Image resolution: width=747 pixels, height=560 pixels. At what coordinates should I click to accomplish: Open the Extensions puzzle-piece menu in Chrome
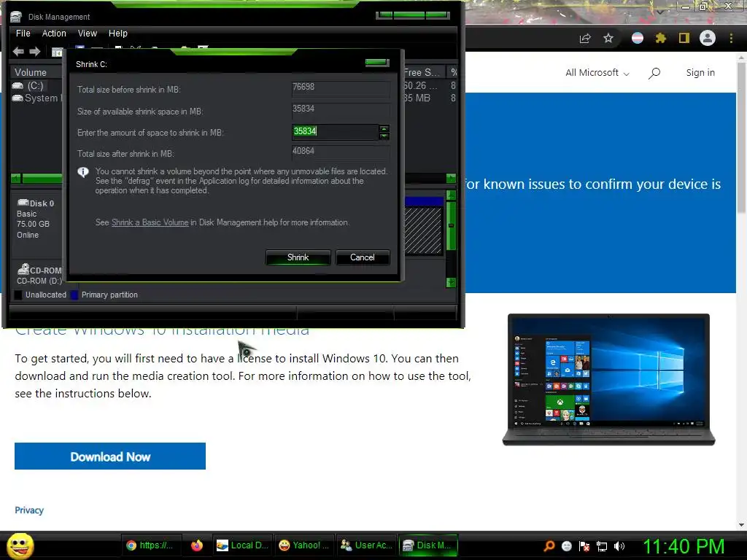[660, 38]
